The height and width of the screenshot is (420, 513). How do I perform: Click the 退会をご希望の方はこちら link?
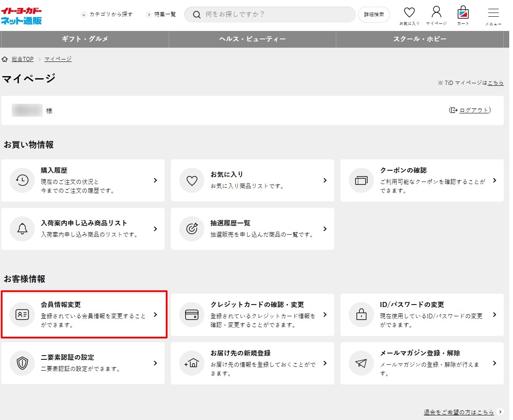(459, 412)
